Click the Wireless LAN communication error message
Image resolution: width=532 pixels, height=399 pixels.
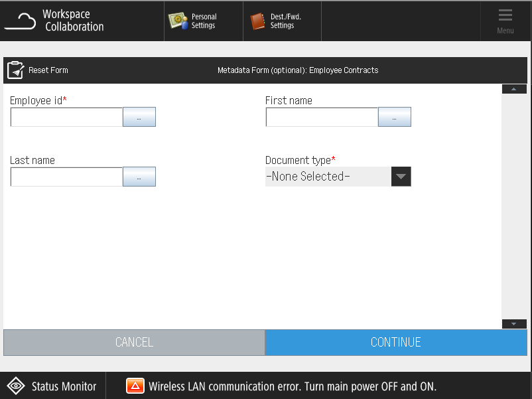pos(293,386)
